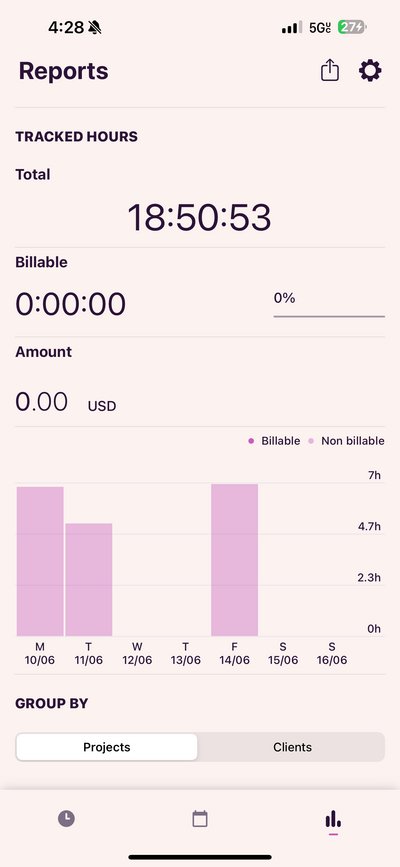This screenshot has width=400, height=867.
Task: Tap the total time 18:50:53
Action: (x=200, y=217)
